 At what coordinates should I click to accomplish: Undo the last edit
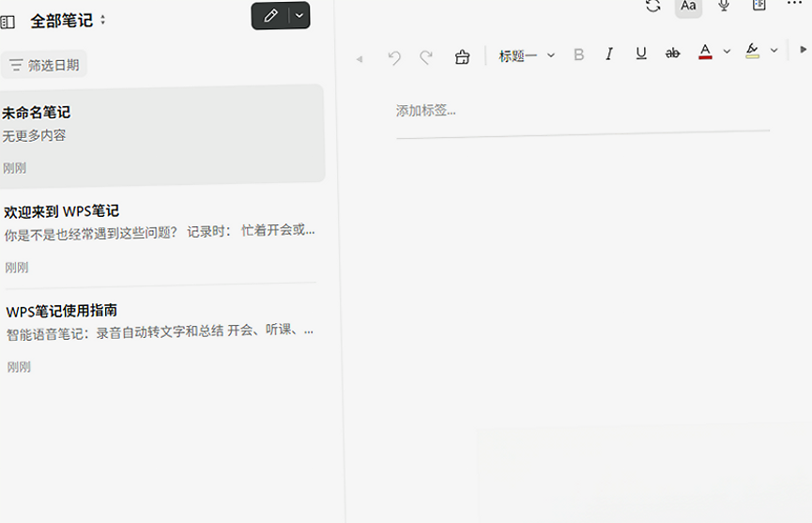pos(394,57)
